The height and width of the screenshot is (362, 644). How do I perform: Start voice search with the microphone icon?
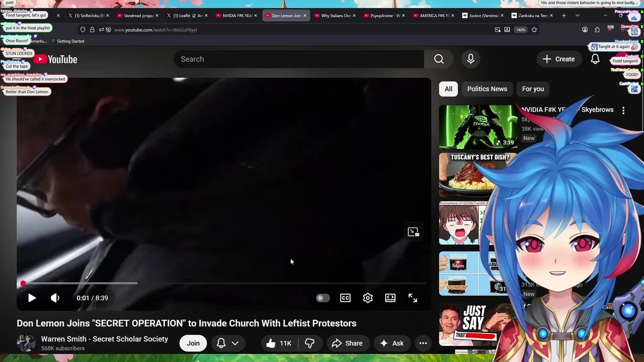coord(470,59)
